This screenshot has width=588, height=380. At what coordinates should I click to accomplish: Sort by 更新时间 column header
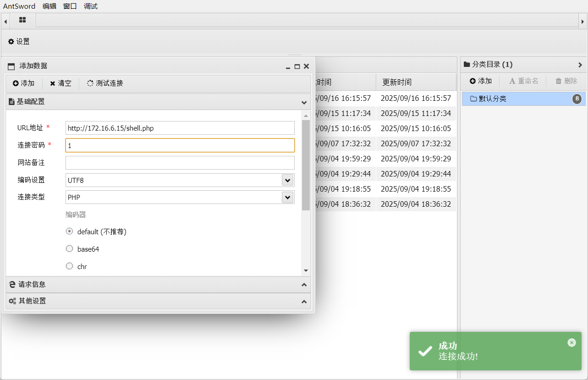416,83
